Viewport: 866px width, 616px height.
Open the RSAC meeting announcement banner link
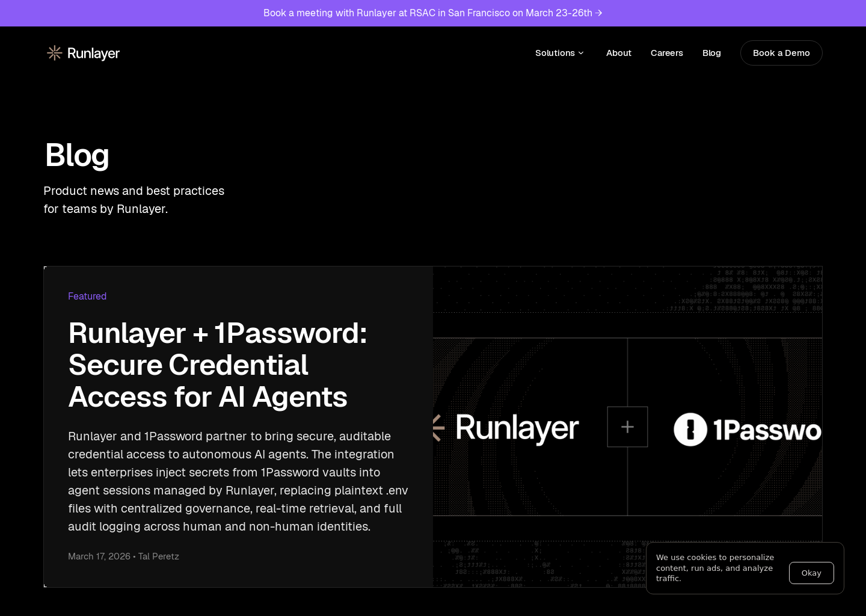[428, 13]
